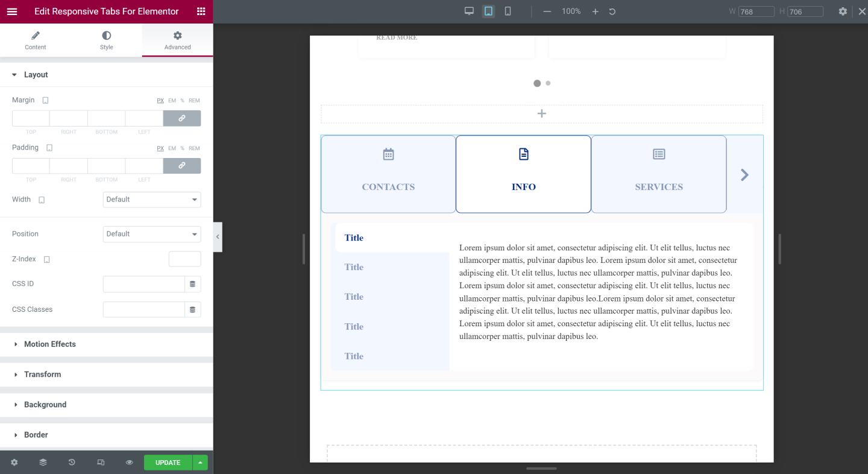Screen dimensions: 868x474
Task: Click READ MORE link
Action: pos(397,37)
